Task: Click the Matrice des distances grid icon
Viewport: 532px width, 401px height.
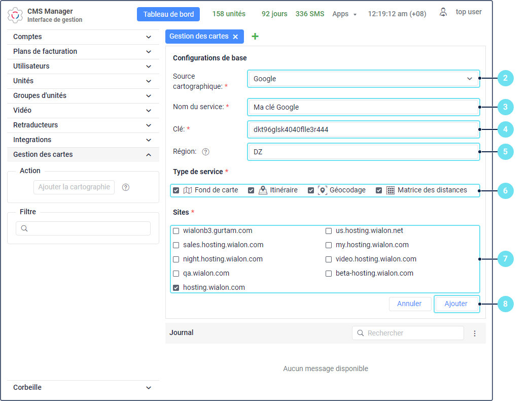Action: click(391, 190)
